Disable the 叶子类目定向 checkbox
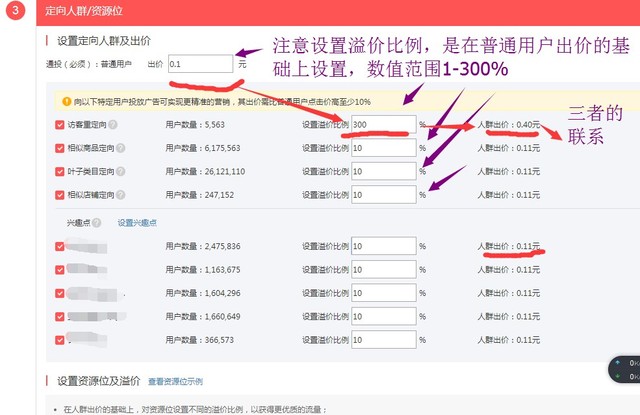 tap(60, 171)
